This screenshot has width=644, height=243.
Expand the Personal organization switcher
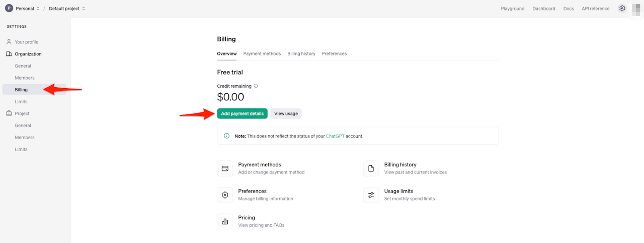(27, 9)
